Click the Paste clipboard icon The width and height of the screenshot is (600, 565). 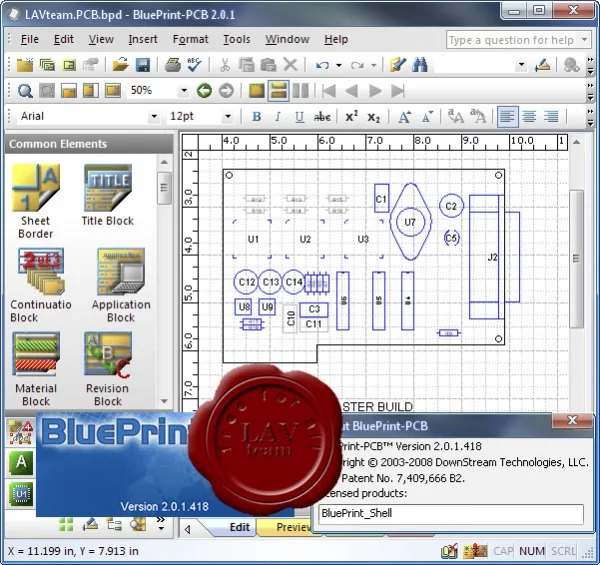[268, 65]
